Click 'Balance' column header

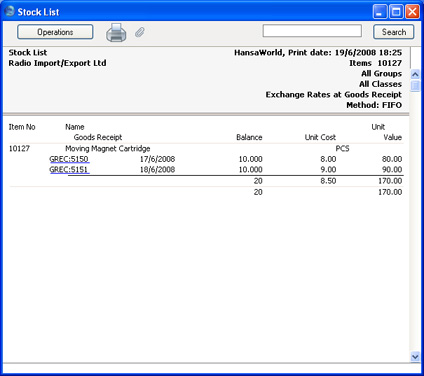coord(249,137)
